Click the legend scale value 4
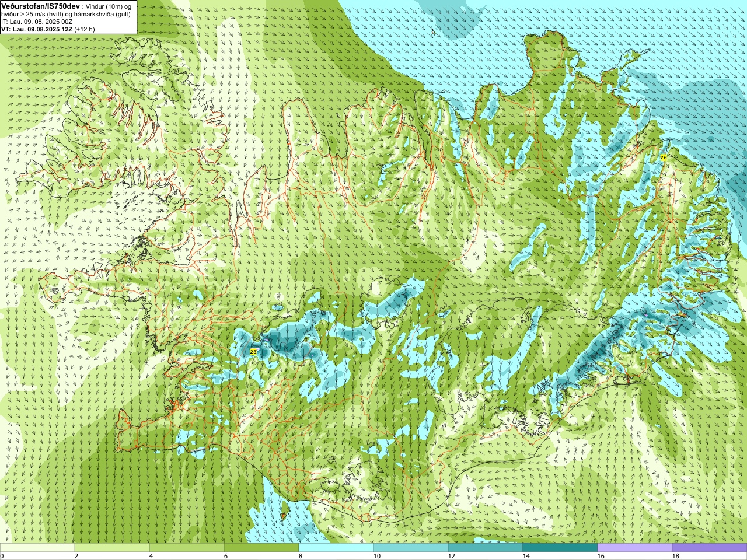 (x=151, y=556)
